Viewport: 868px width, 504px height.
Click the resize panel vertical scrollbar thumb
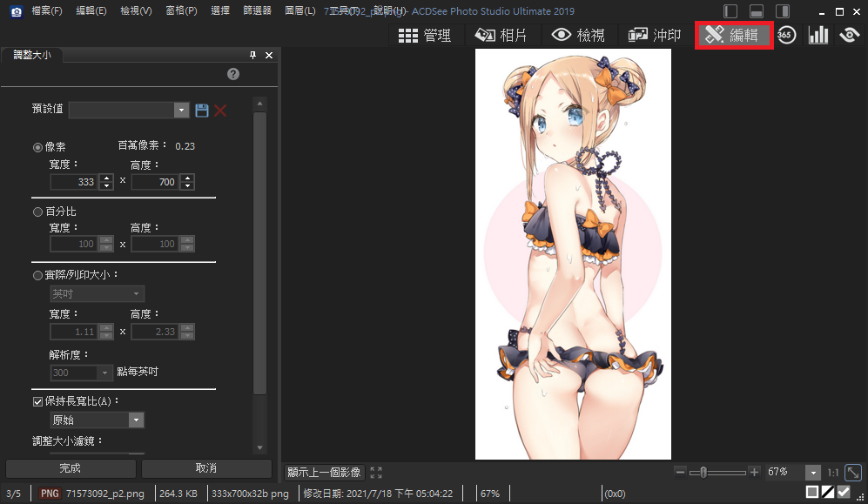[259, 253]
